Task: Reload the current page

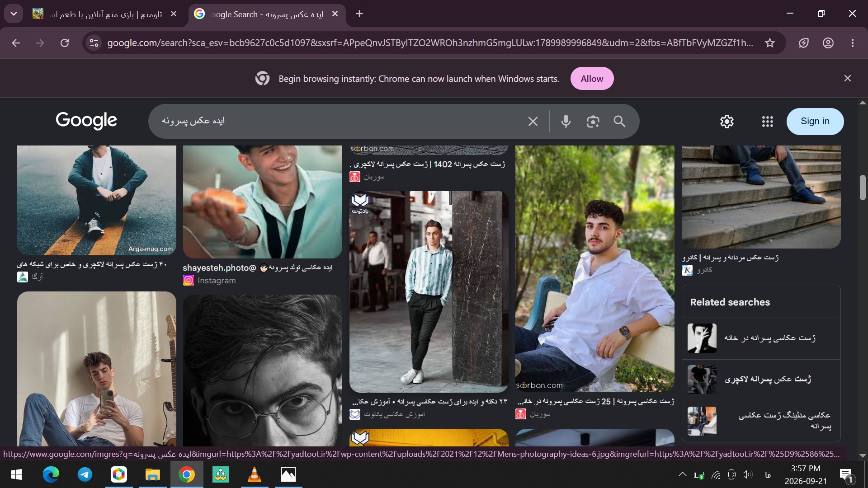Action: [x=65, y=43]
